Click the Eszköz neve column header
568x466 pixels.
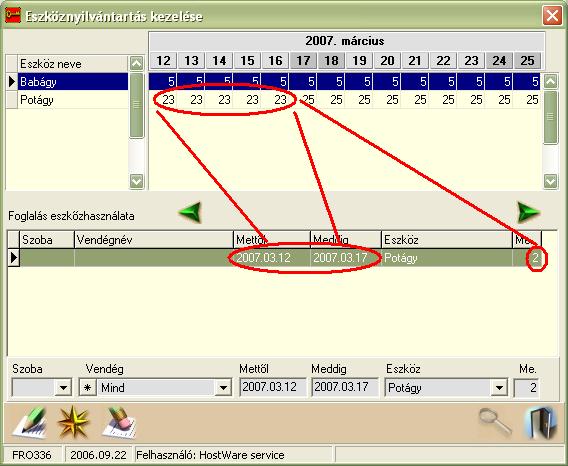point(72,64)
